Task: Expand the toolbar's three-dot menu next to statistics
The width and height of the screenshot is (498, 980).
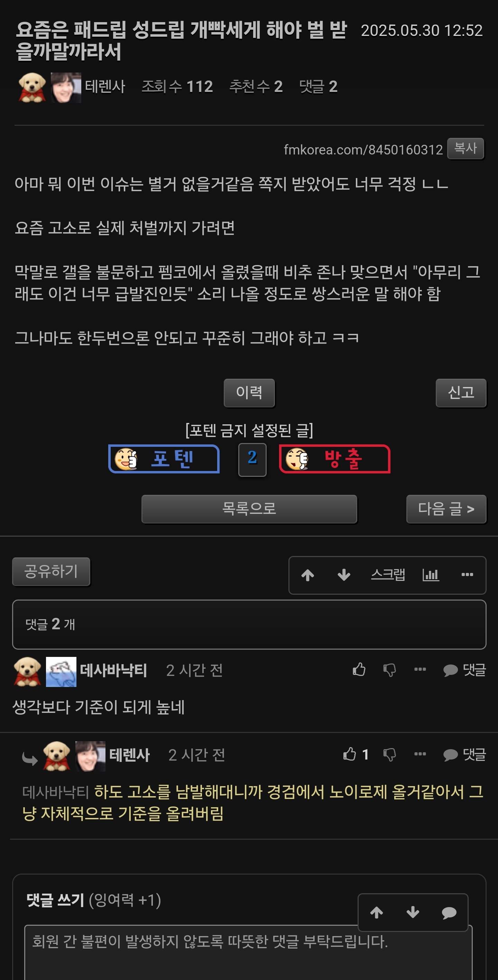Action: [x=467, y=574]
